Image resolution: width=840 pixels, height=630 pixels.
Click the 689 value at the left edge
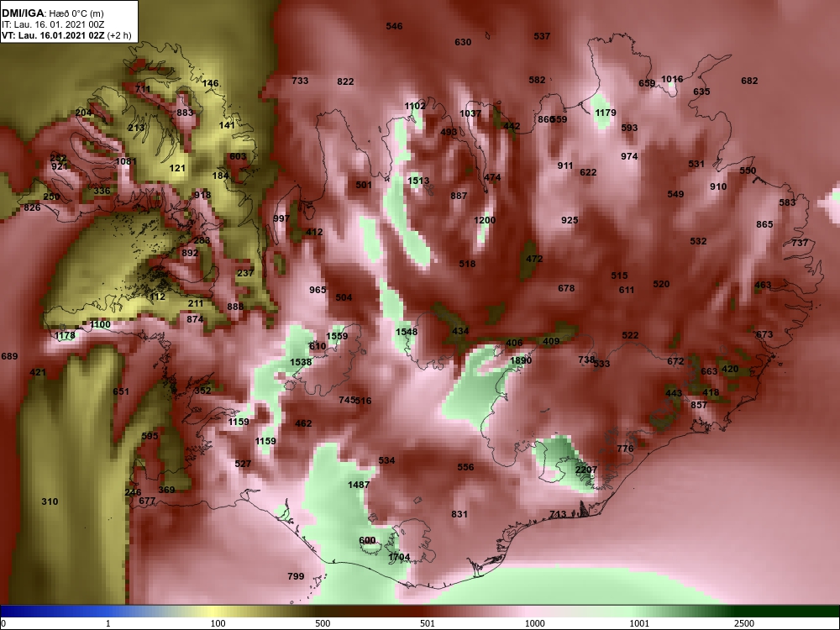click(9, 356)
